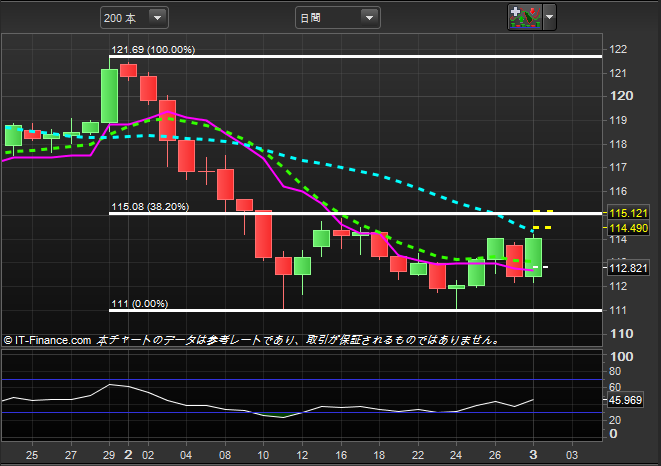The width and height of the screenshot is (661, 466).
Task: Click date label 16 on time axis
Action: (x=341, y=455)
